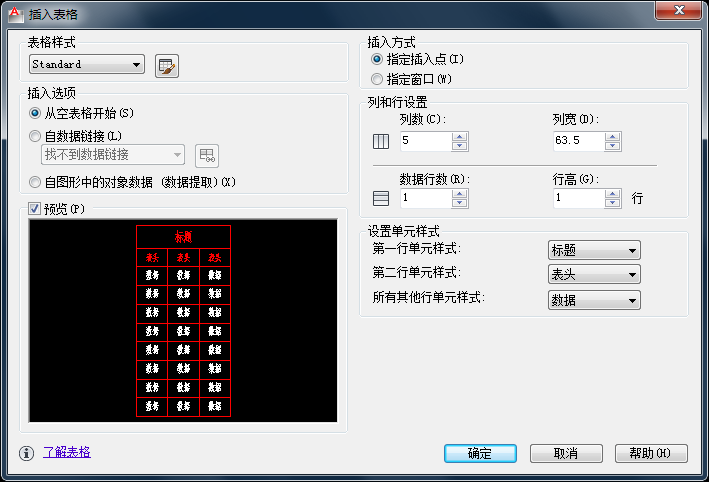The width and height of the screenshot is (709, 482).
Task: Open the Standard table style dropdown
Action: tap(87, 64)
